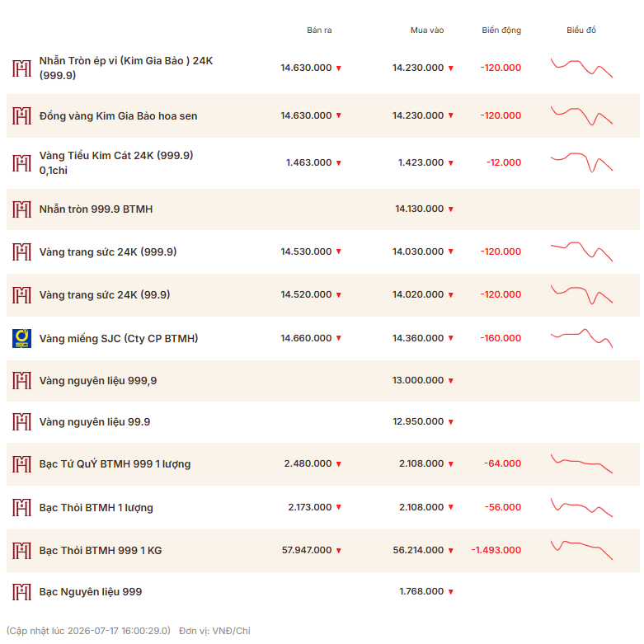Click the SJC logo icon beside Vàng miếng SJC
The width and height of the screenshot is (644, 644).
21,338
